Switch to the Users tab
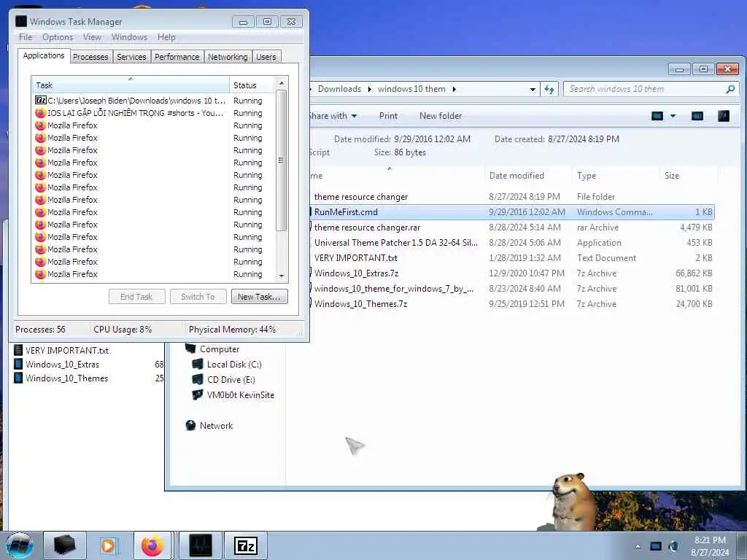The image size is (747, 560). pos(266,57)
